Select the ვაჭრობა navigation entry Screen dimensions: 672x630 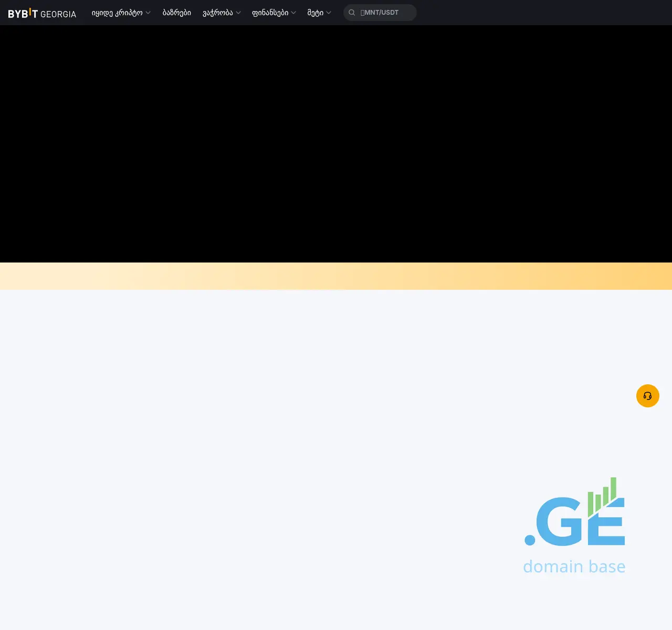coord(217,13)
